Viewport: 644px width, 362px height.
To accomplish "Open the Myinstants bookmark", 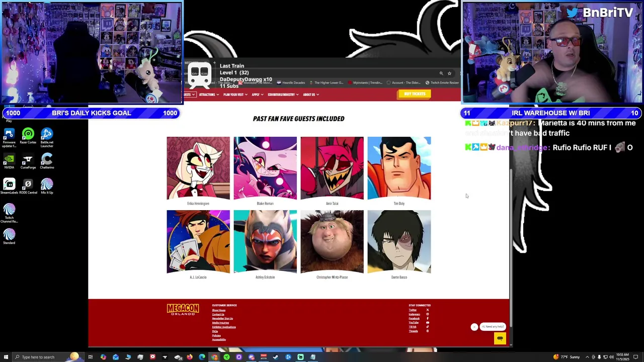I will pyautogui.click(x=366, y=82).
